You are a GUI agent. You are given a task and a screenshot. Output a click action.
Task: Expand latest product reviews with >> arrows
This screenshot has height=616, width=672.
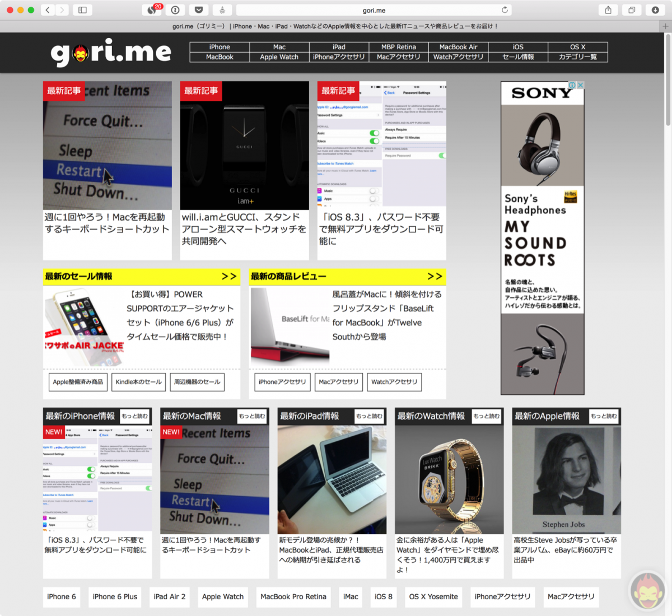pos(435,276)
